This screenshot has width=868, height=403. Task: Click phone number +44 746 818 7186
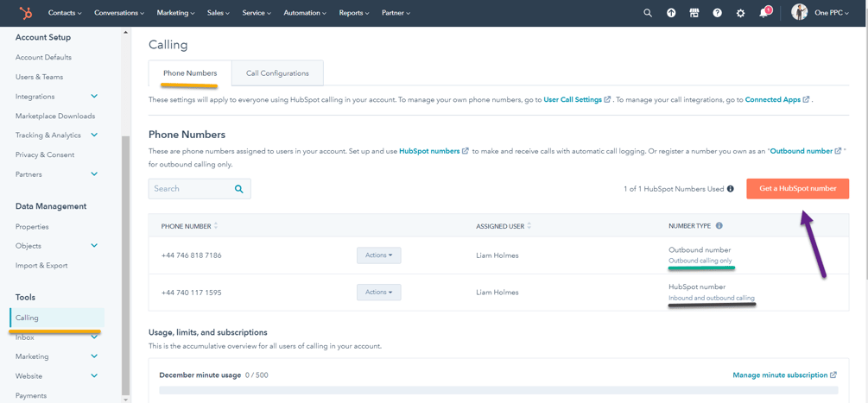point(192,255)
